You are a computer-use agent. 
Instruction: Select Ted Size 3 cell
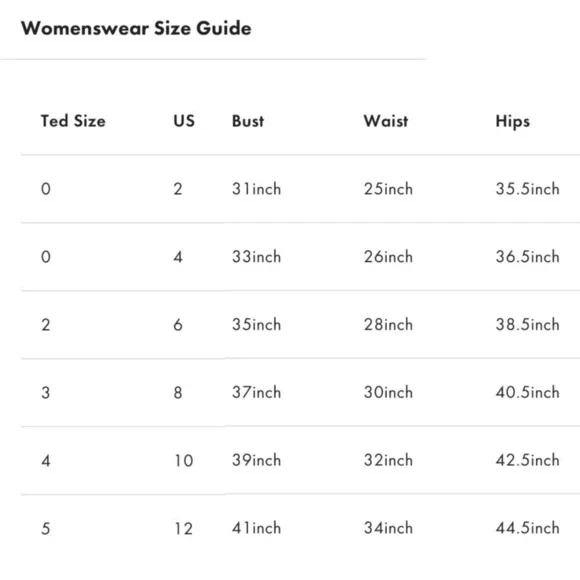click(x=45, y=392)
